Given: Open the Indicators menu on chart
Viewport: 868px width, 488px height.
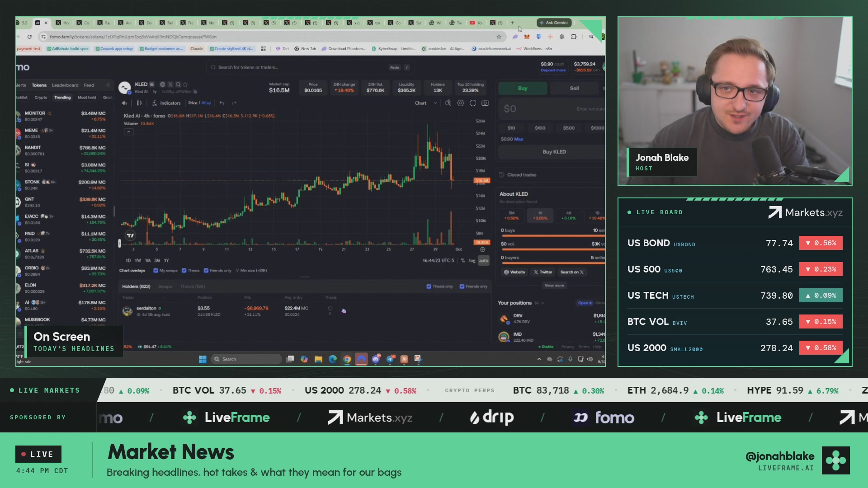Looking at the screenshot, I should (166, 103).
